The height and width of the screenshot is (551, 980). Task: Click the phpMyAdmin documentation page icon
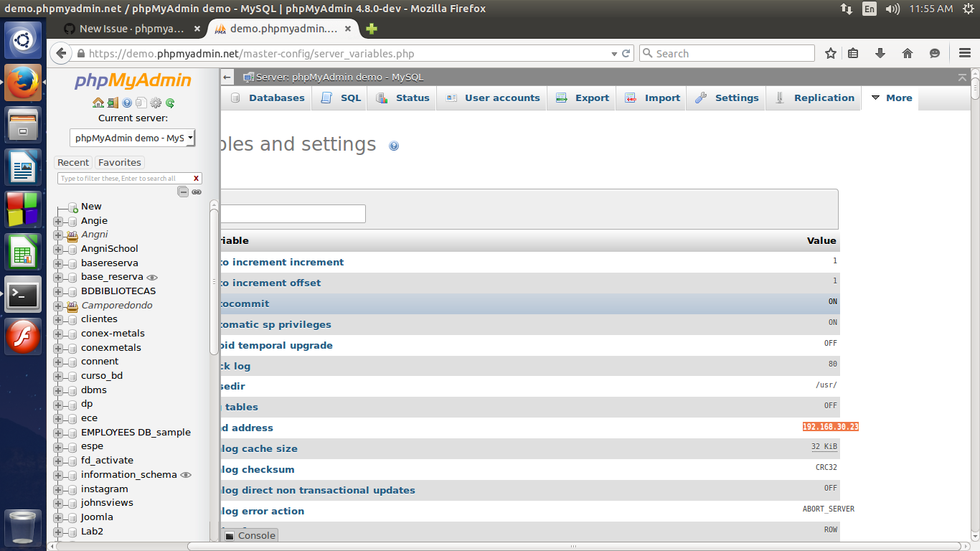pos(141,103)
